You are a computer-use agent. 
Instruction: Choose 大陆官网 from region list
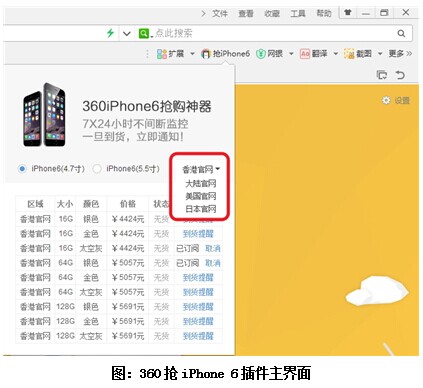201,183
